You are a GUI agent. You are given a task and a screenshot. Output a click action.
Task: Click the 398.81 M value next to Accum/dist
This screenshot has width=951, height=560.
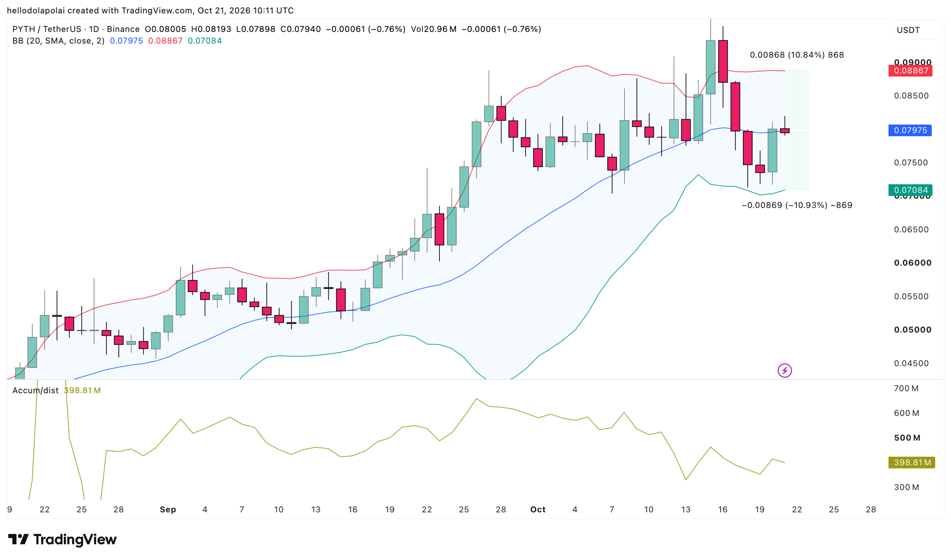click(82, 391)
